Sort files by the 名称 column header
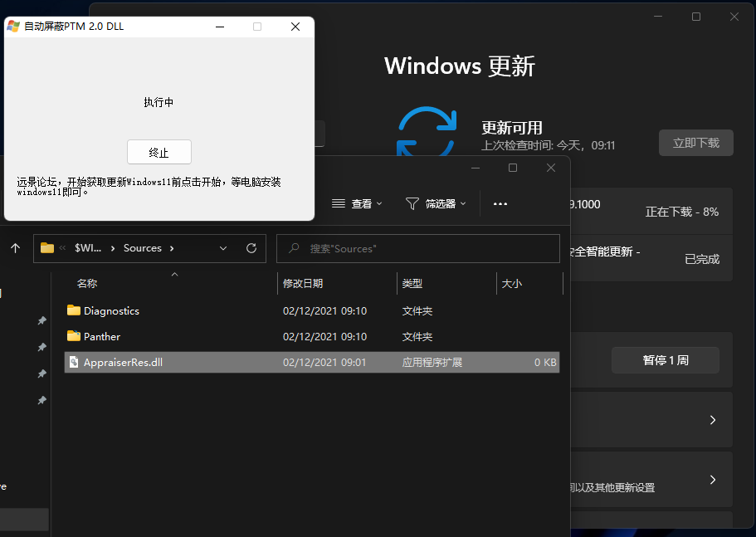Viewport: 756px width, 537px height. point(87,282)
